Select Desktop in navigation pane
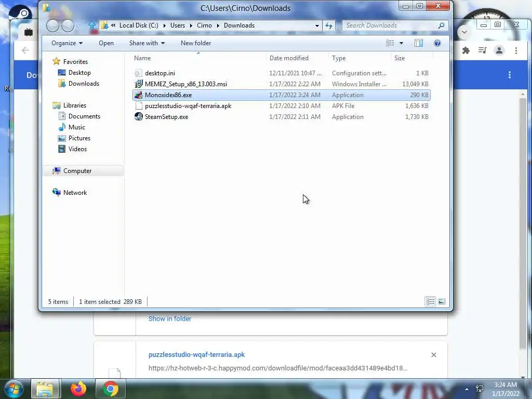This screenshot has height=399, width=532. (x=79, y=73)
